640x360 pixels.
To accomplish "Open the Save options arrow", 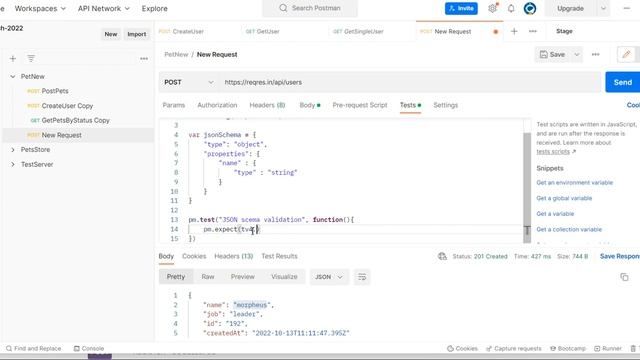I will pyautogui.click(x=577, y=54).
